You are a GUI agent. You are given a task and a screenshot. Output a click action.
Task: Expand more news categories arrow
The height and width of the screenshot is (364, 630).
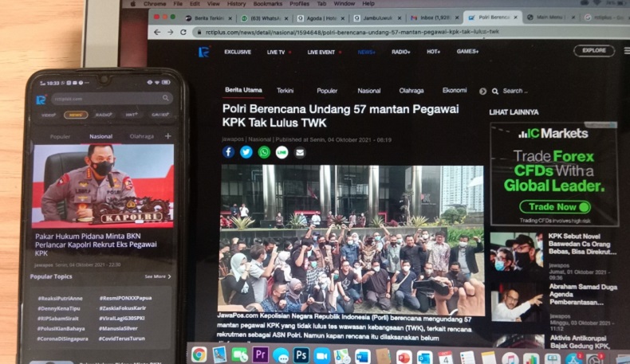(482, 91)
